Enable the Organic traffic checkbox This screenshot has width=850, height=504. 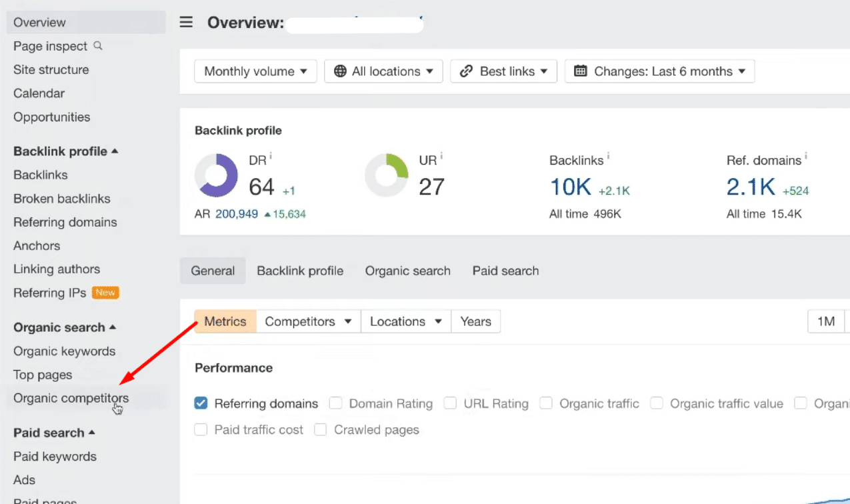pos(546,403)
